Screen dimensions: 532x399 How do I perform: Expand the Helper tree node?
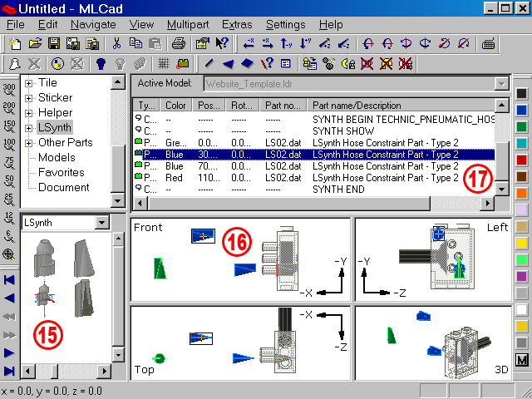[29, 113]
